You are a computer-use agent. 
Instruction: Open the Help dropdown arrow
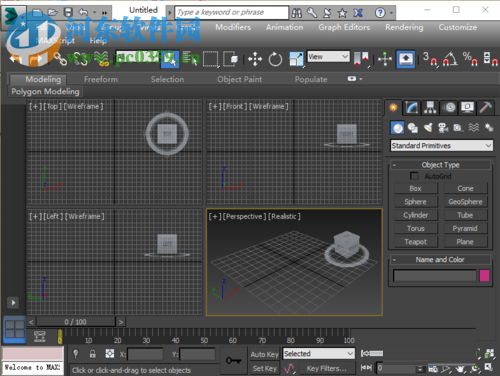pyautogui.click(x=391, y=13)
